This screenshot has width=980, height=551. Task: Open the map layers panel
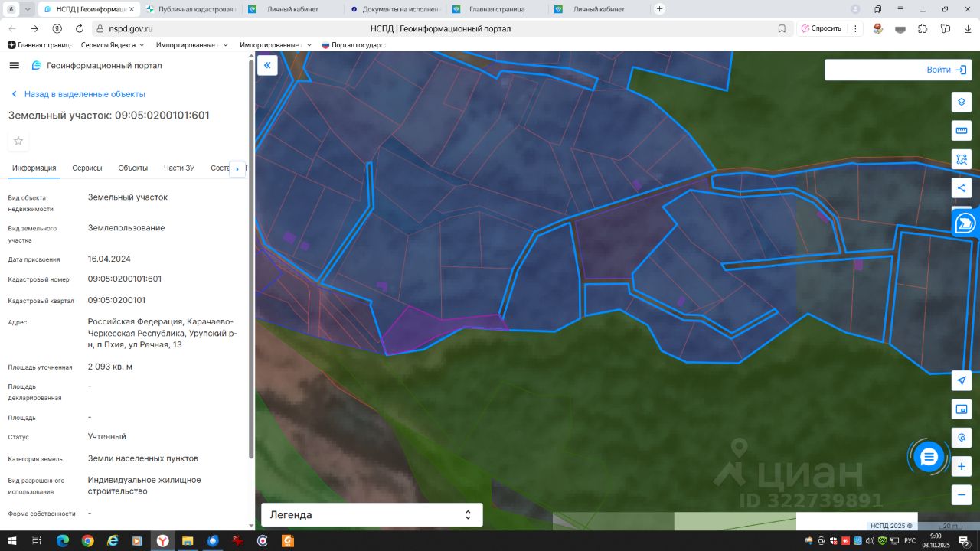[x=962, y=102]
